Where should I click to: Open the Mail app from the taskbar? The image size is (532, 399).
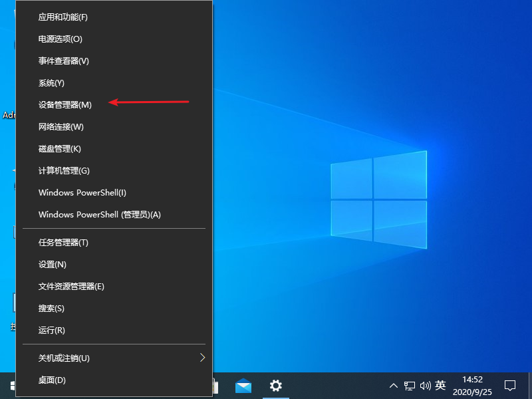[243, 386]
